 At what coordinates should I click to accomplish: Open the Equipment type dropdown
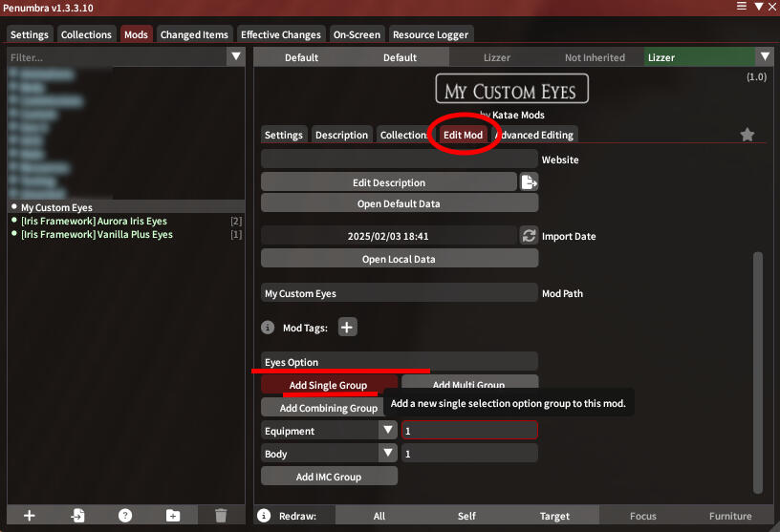pyautogui.click(x=387, y=431)
